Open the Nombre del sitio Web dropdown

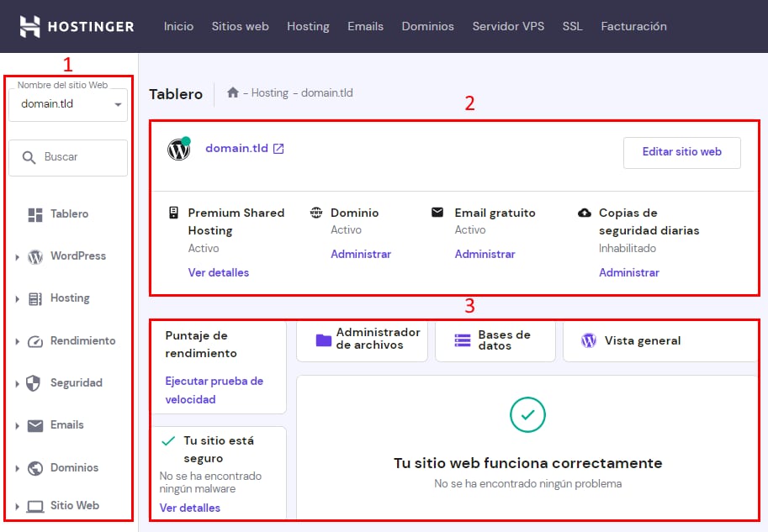pyautogui.click(x=68, y=105)
